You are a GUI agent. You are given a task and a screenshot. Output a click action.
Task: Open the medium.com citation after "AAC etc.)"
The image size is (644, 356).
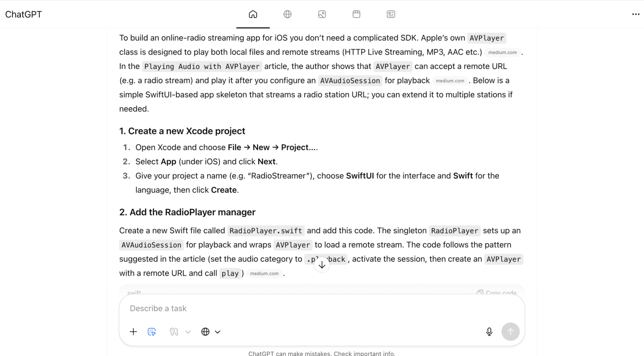[502, 52]
